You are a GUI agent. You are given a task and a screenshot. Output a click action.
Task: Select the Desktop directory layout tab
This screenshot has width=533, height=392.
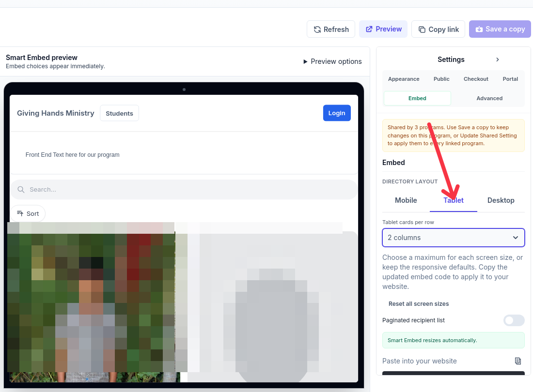click(501, 200)
